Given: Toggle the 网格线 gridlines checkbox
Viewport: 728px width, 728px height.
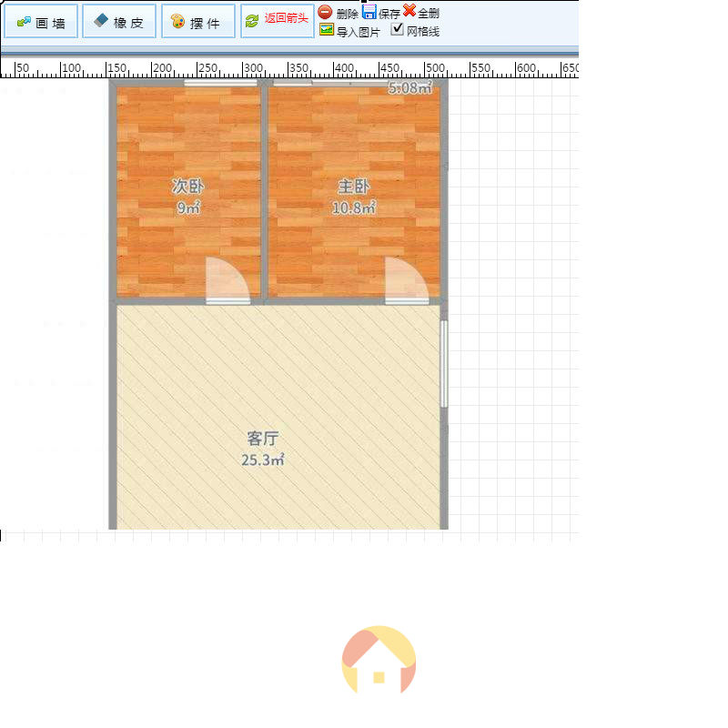Looking at the screenshot, I should [397, 29].
